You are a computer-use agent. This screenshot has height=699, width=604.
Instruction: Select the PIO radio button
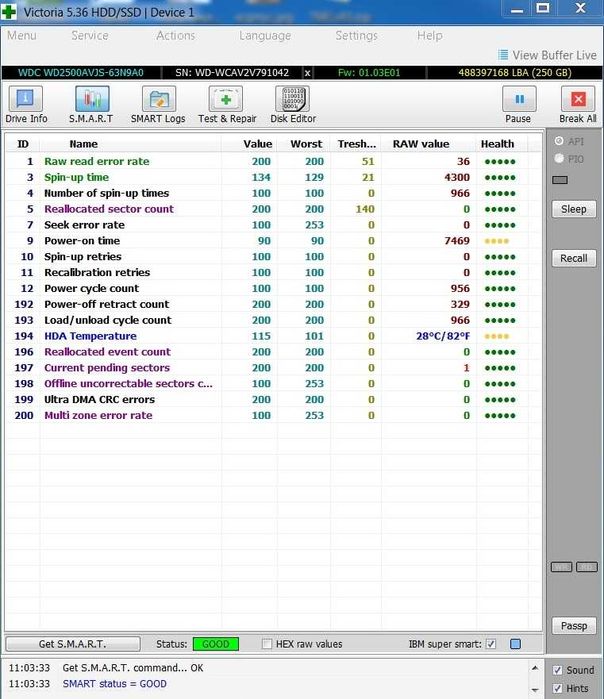[x=559, y=158]
